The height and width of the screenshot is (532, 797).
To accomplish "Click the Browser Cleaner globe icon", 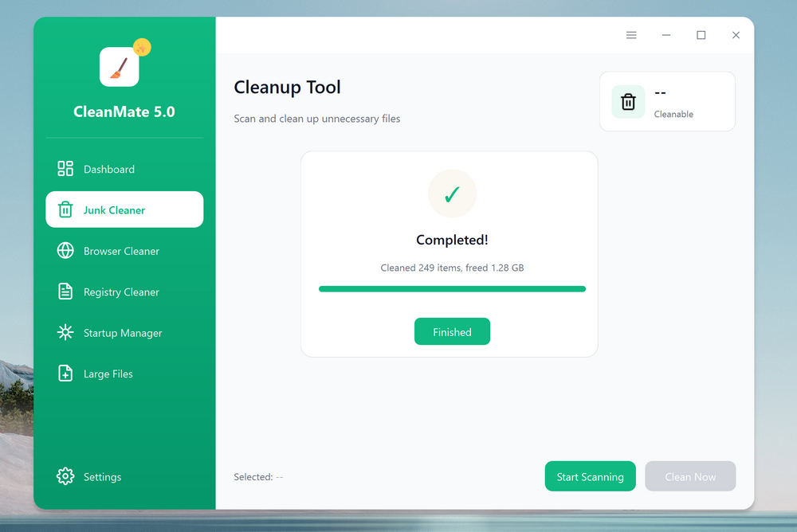I will pyautogui.click(x=65, y=251).
